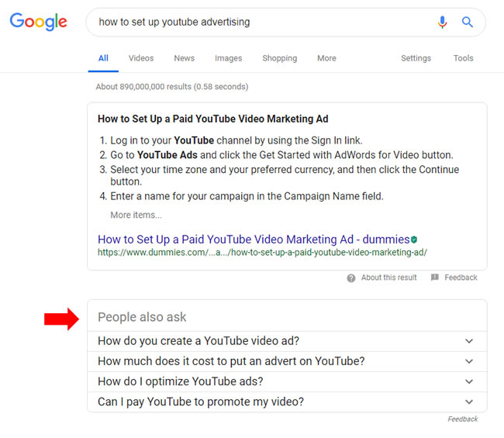The width and height of the screenshot is (504, 438).
Task: Click step 4 'Enter a name for your campaign'
Action: tap(247, 196)
